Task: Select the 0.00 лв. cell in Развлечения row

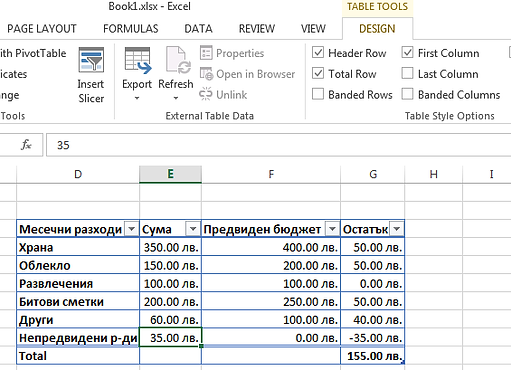Action: point(373,283)
